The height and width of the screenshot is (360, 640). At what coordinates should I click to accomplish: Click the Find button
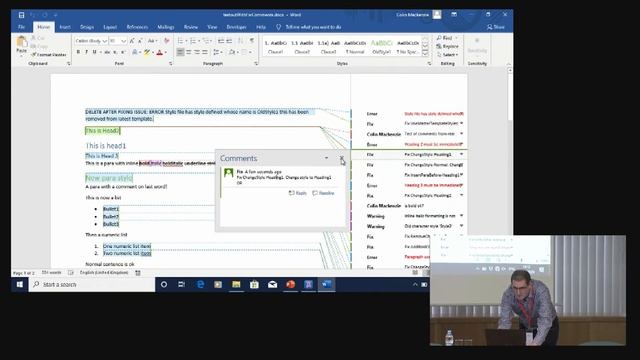(447, 38)
